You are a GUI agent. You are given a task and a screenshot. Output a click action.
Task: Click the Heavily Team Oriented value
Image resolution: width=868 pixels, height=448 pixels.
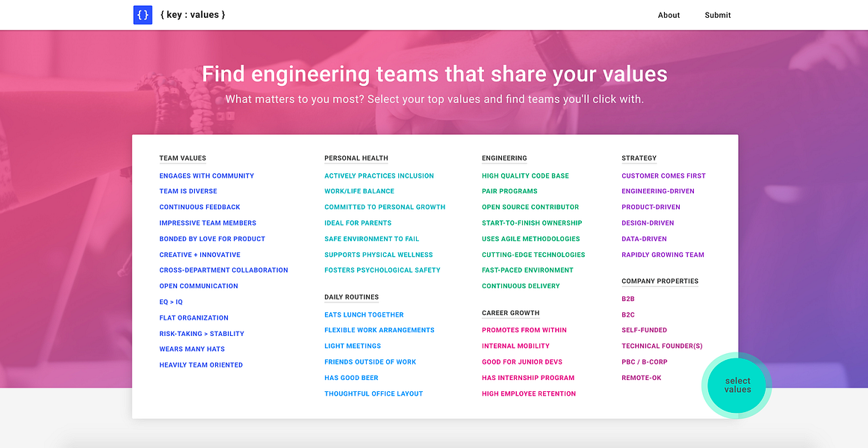(201, 364)
